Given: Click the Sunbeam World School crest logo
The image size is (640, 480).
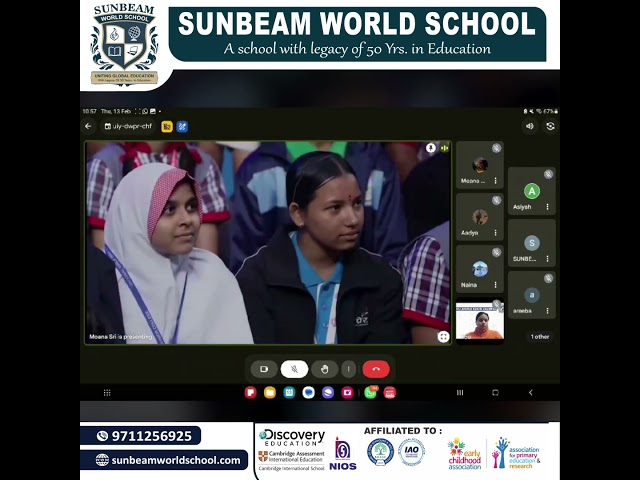Looking at the screenshot, I should [124, 44].
